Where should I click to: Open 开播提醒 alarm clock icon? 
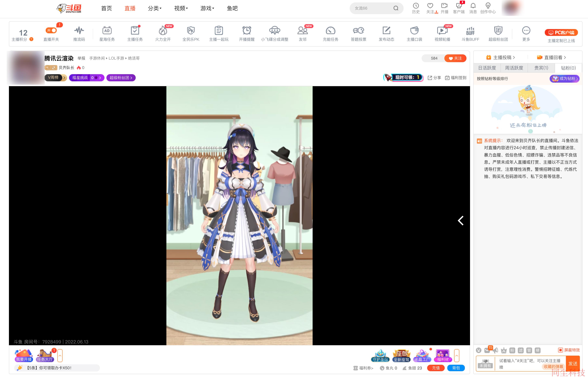pos(247,31)
